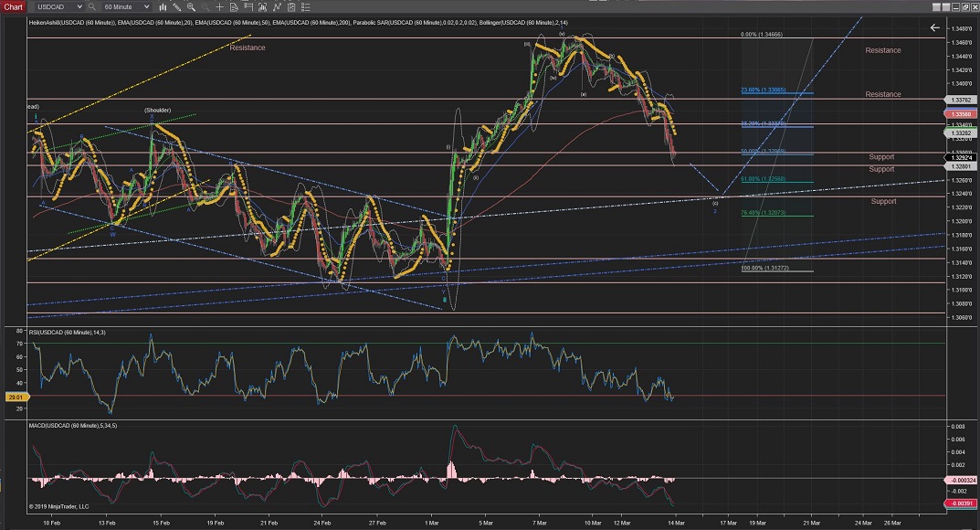Click the 2019 NinjaTrader, LLC copyright text
The height and width of the screenshot is (530, 980).
58,506
